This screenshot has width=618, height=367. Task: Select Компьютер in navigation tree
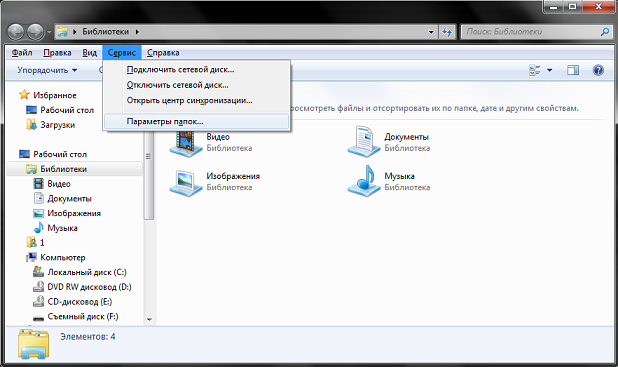click(63, 257)
